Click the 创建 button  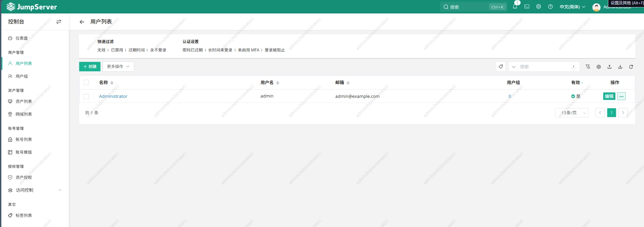point(90,67)
